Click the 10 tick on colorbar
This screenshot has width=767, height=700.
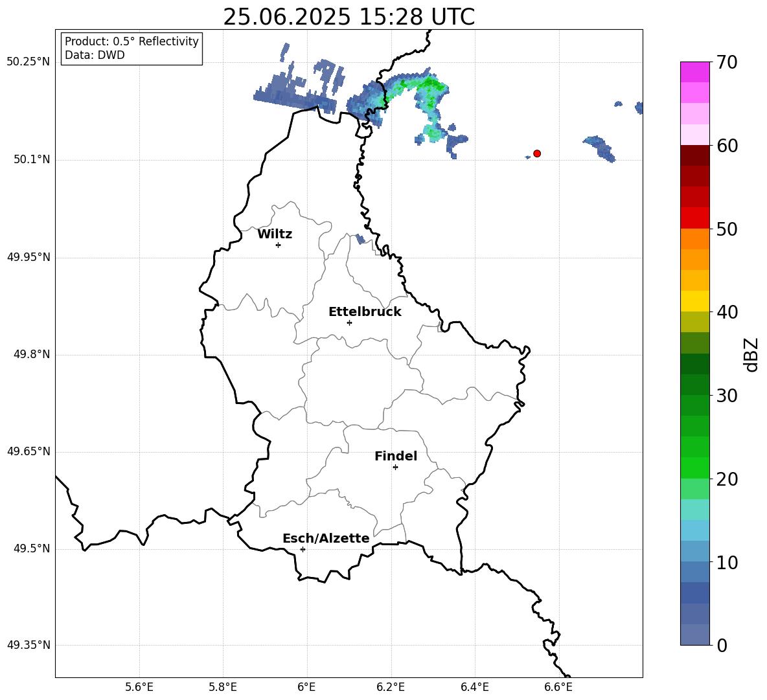tap(727, 562)
